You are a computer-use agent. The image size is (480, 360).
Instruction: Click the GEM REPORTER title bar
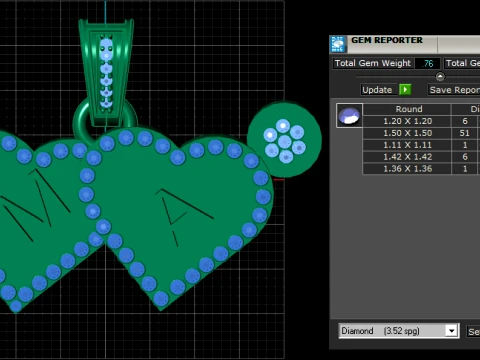405,44
